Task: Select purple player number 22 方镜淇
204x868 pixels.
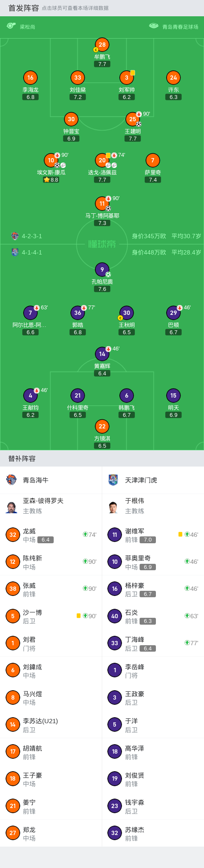Action: point(102,426)
